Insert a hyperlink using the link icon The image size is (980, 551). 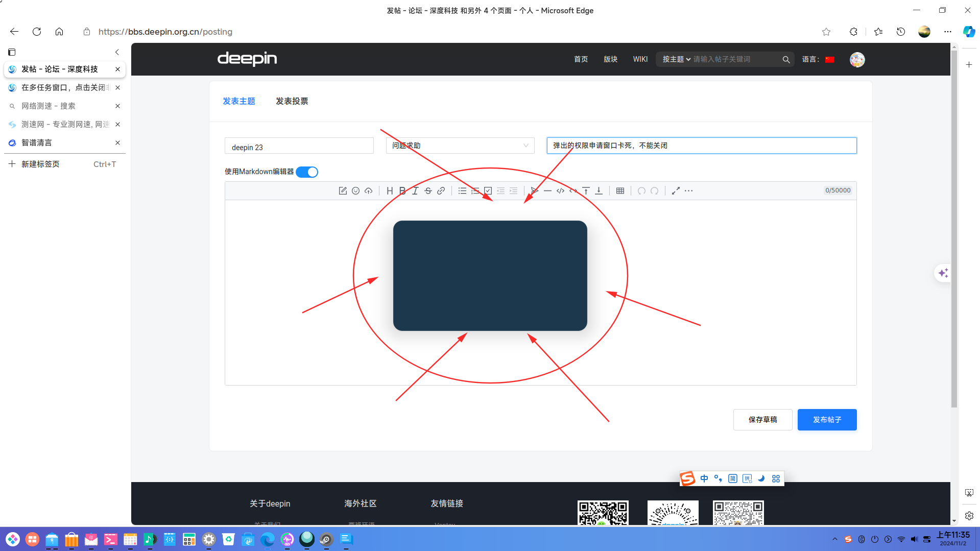click(x=441, y=191)
